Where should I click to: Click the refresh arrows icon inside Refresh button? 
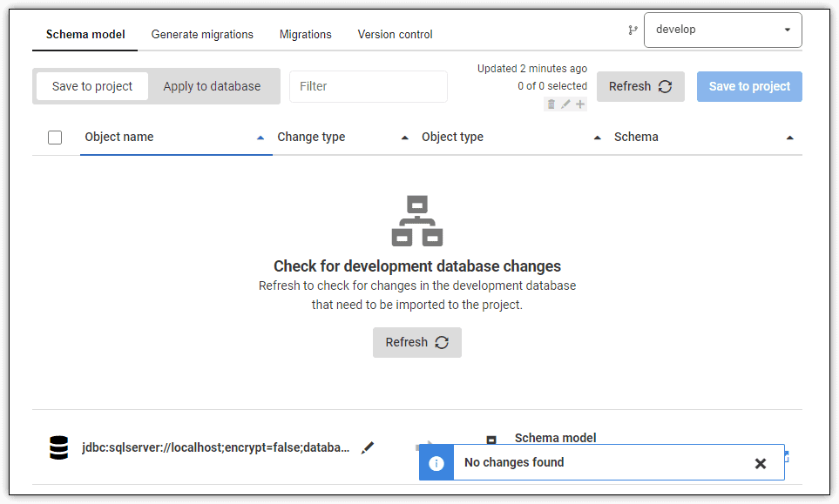(666, 86)
